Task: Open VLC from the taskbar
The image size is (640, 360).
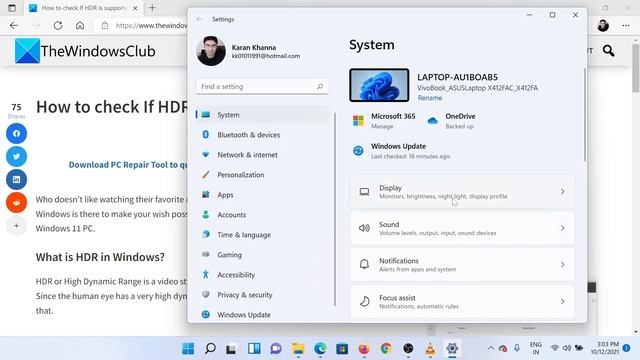Action: (430, 349)
